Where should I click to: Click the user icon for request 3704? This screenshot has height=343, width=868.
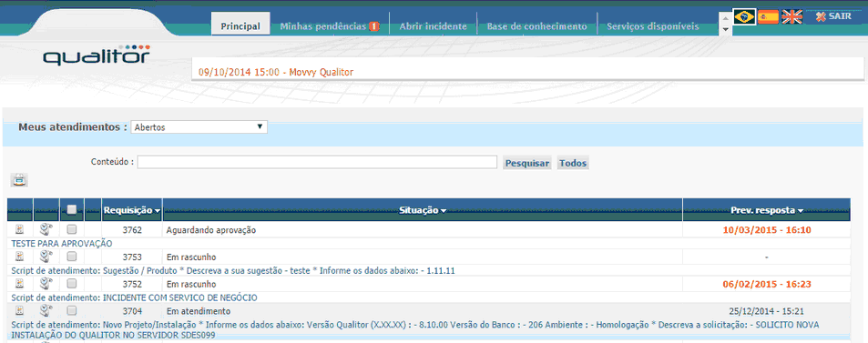(x=46, y=310)
